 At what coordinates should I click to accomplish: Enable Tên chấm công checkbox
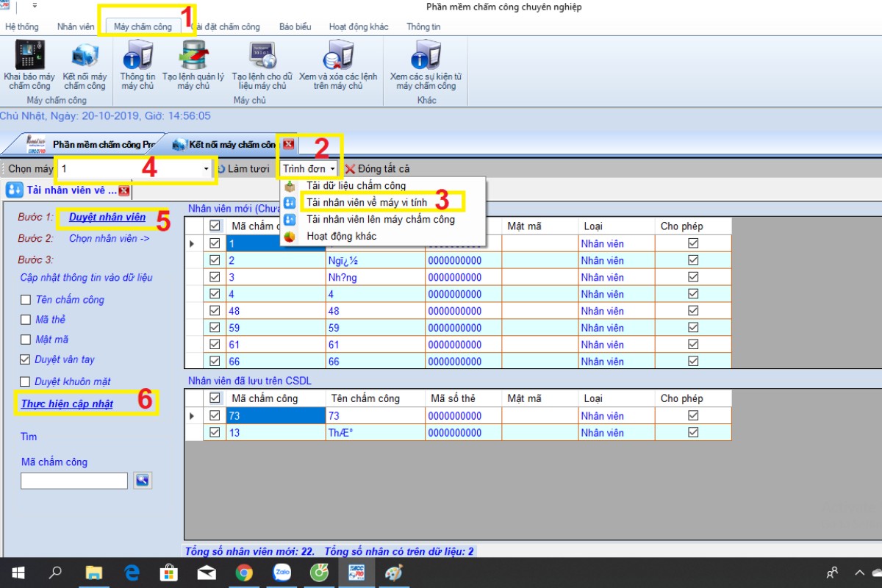pyautogui.click(x=26, y=300)
